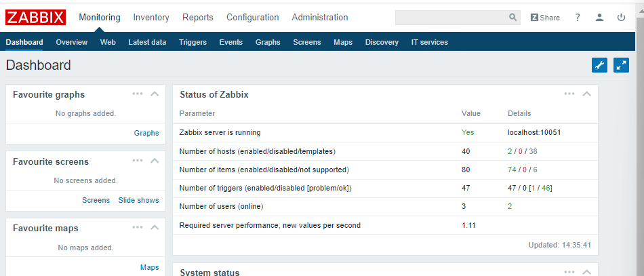Click 'Required server performance' row
This screenshot has width=644, height=276.
point(385,225)
